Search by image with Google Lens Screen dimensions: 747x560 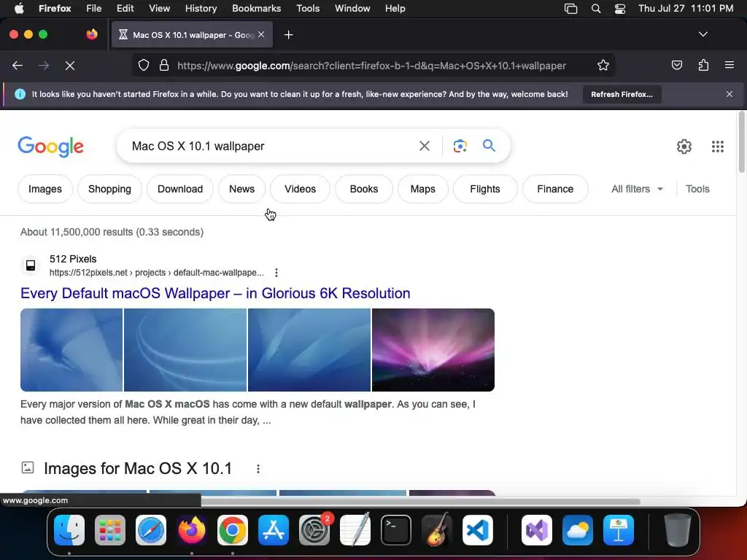coord(460,146)
